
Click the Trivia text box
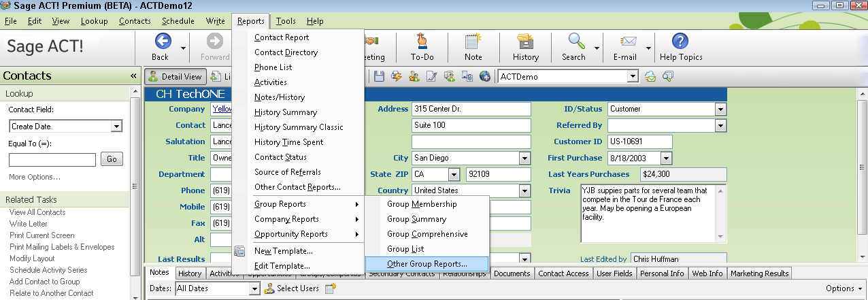653,213
